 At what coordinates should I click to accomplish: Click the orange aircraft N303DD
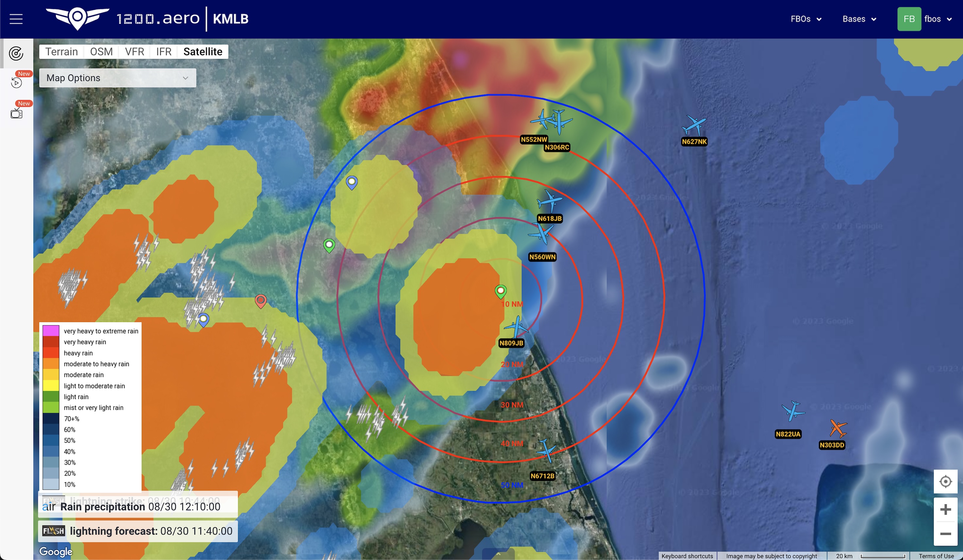[x=838, y=428]
